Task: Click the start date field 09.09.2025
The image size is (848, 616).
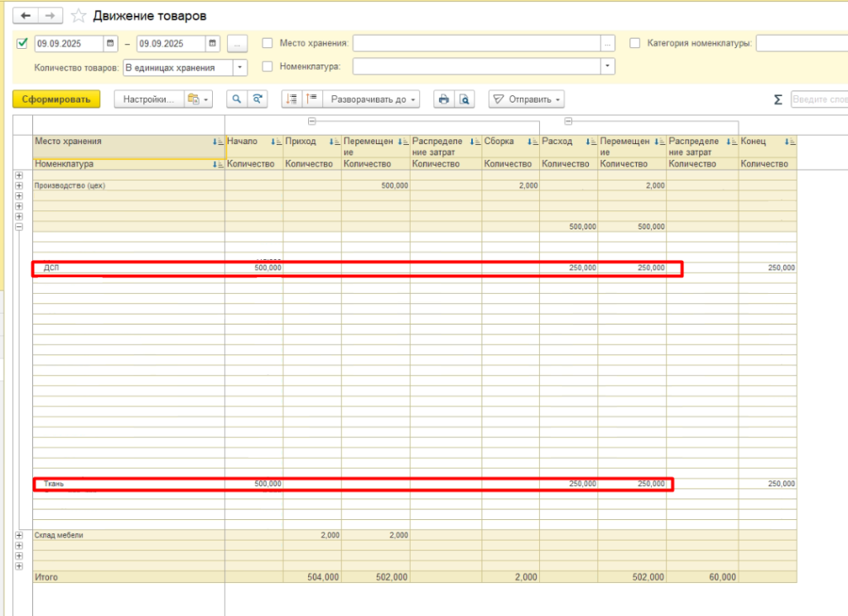Action: click(69, 43)
